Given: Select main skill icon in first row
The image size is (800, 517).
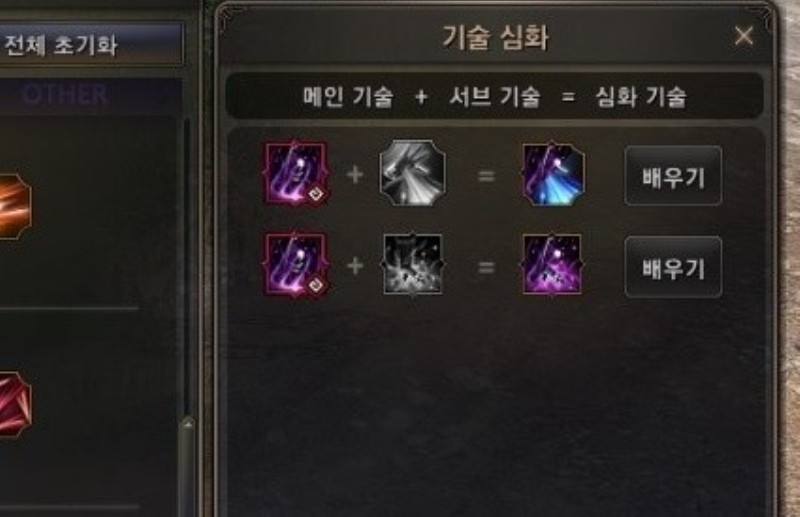Looking at the screenshot, I should (x=295, y=174).
